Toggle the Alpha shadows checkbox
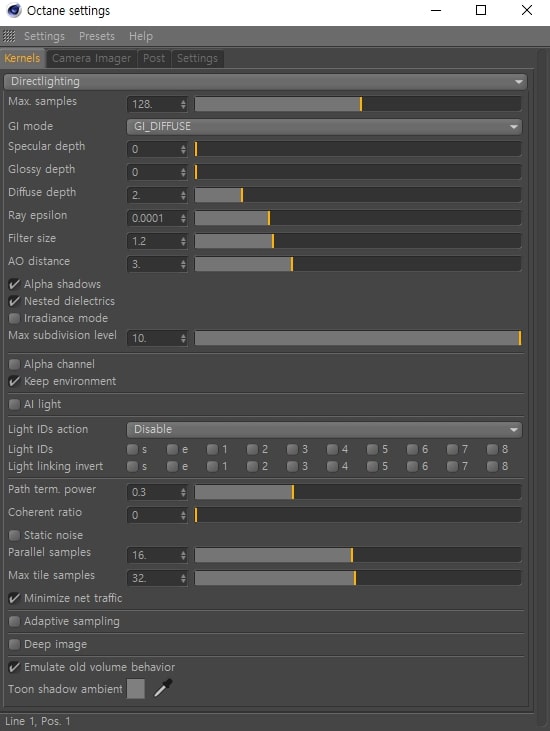The image size is (550, 731). (14, 284)
